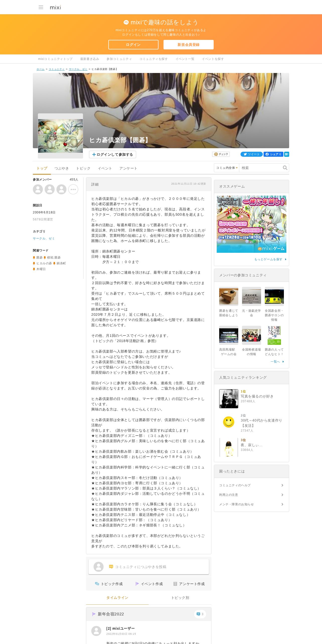The height and width of the screenshot is (644, 322).
Task: Select the つぶやき tab
Action: click(61, 168)
